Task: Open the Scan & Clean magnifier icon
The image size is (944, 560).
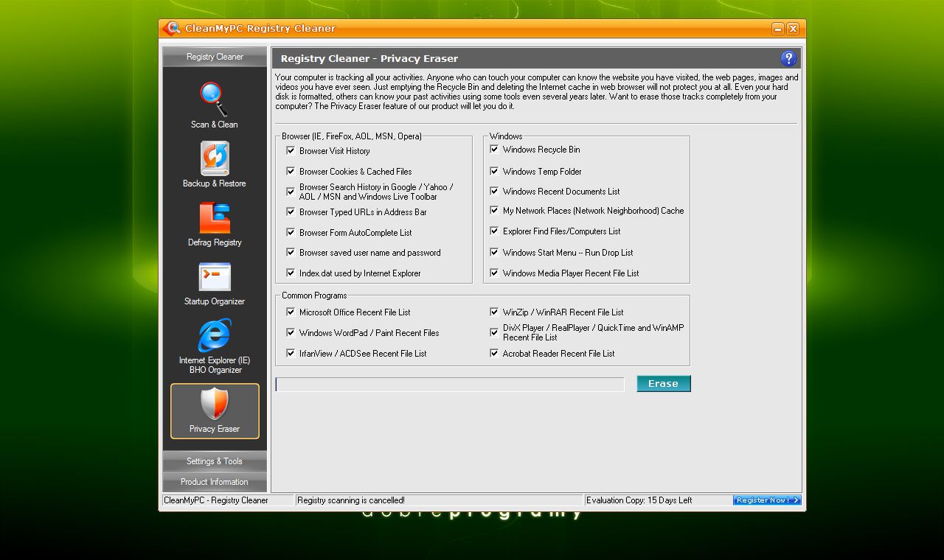Action: 214,99
